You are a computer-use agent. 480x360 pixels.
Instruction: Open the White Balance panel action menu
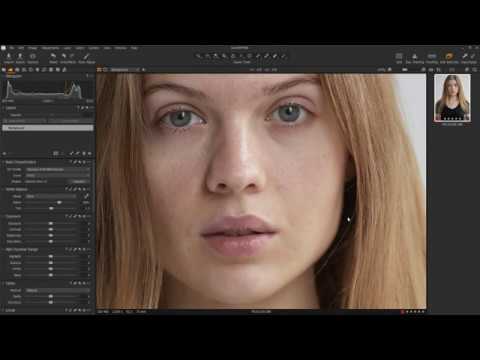pyautogui.click(x=88, y=189)
